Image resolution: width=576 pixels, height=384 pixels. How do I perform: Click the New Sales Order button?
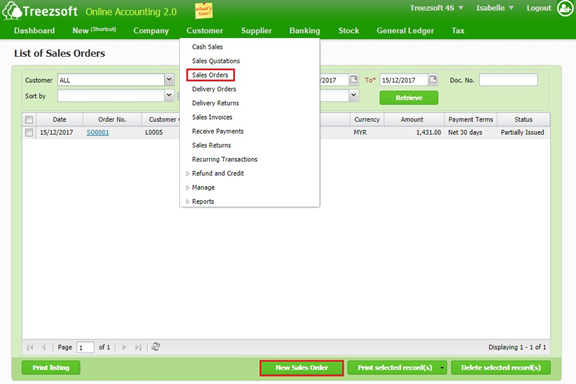pos(302,368)
